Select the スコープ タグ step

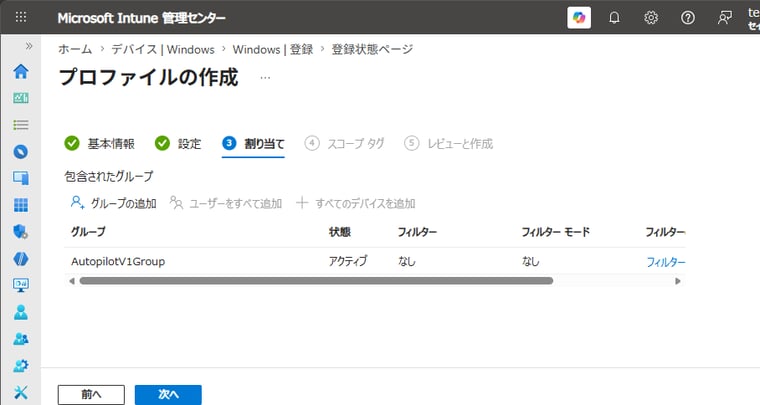345,144
